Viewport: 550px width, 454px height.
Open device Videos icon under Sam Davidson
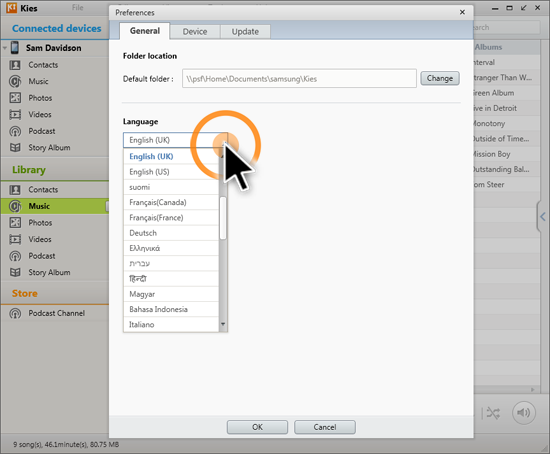(x=15, y=114)
